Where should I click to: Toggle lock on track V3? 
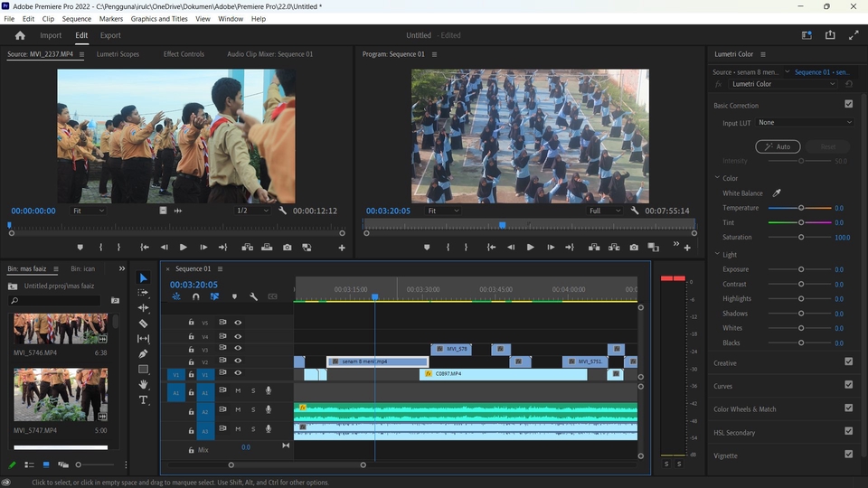point(191,349)
